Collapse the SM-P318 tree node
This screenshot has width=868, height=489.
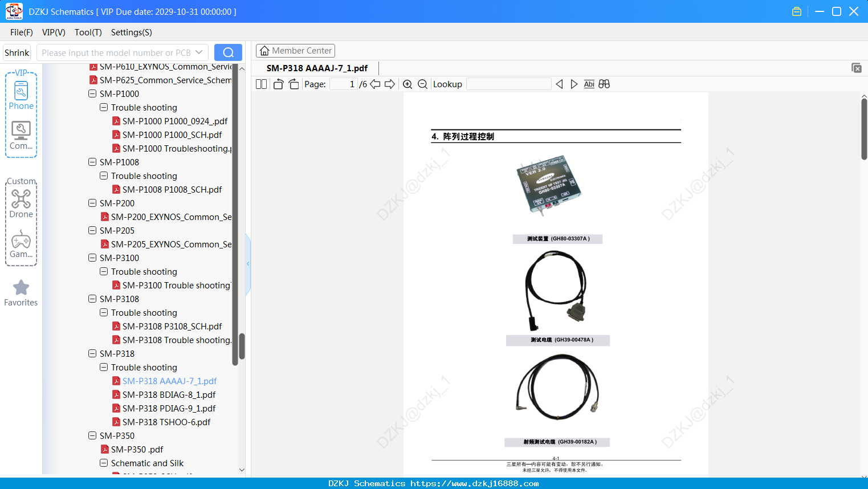point(92,353)
